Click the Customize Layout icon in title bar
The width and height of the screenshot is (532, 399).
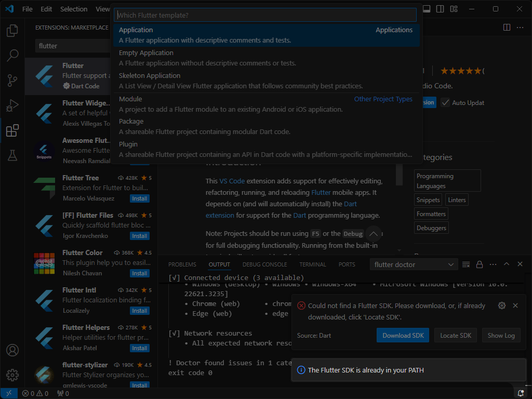[454, 9]
